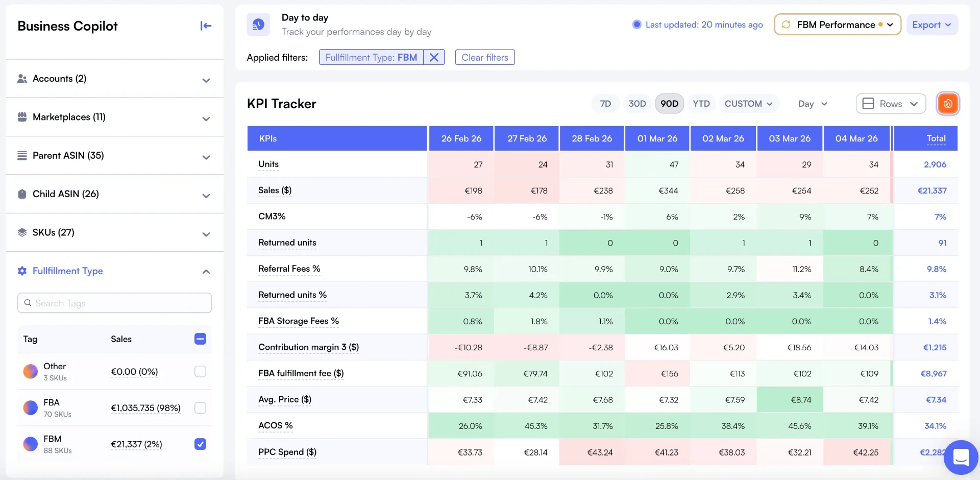Tick the Other tag checkbox
980x480 pixels.
tap(200, 371)
